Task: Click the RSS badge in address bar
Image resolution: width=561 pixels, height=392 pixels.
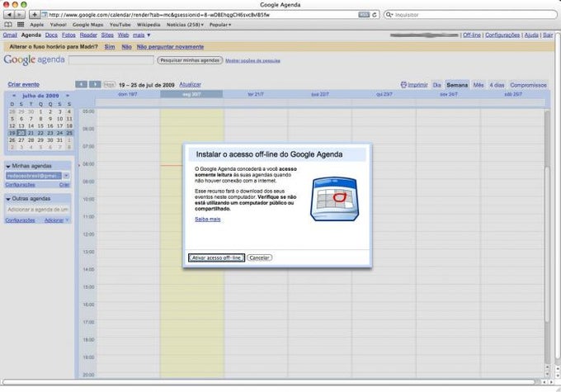Action: tap(364, 15)
